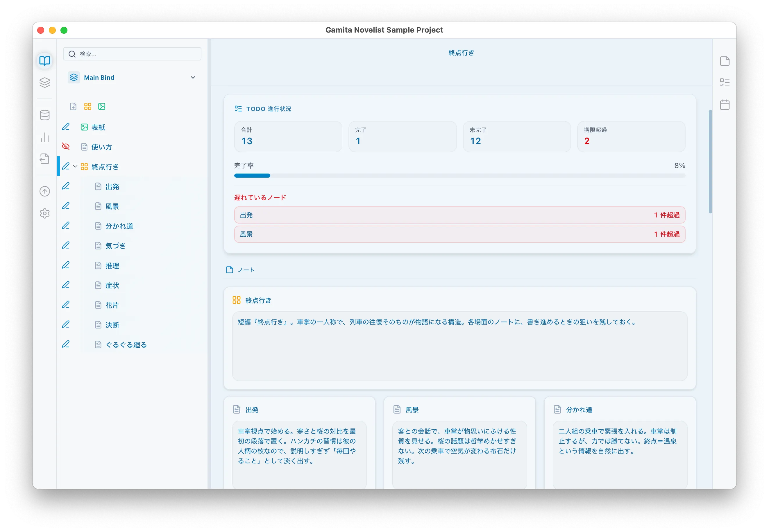The height and width of the screenshot is (532, 769).
Task: Click the orange add group grid icon
Action: click(x=88, y=106)
